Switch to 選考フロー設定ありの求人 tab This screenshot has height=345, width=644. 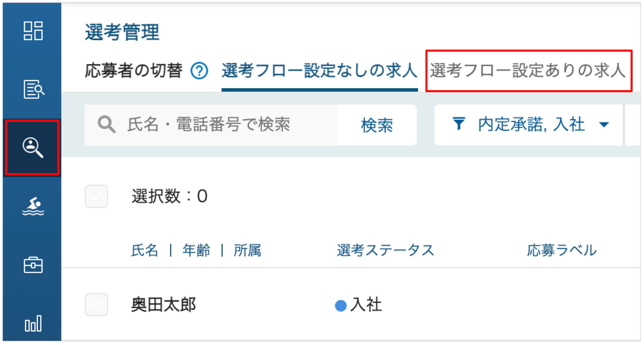pyautogui.click(x=528, y=71)
